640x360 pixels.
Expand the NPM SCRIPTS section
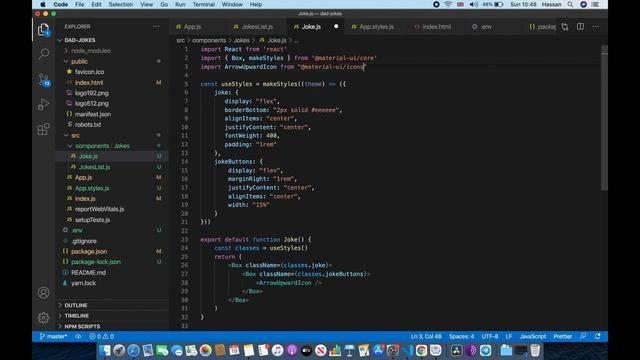pos(82,326)
